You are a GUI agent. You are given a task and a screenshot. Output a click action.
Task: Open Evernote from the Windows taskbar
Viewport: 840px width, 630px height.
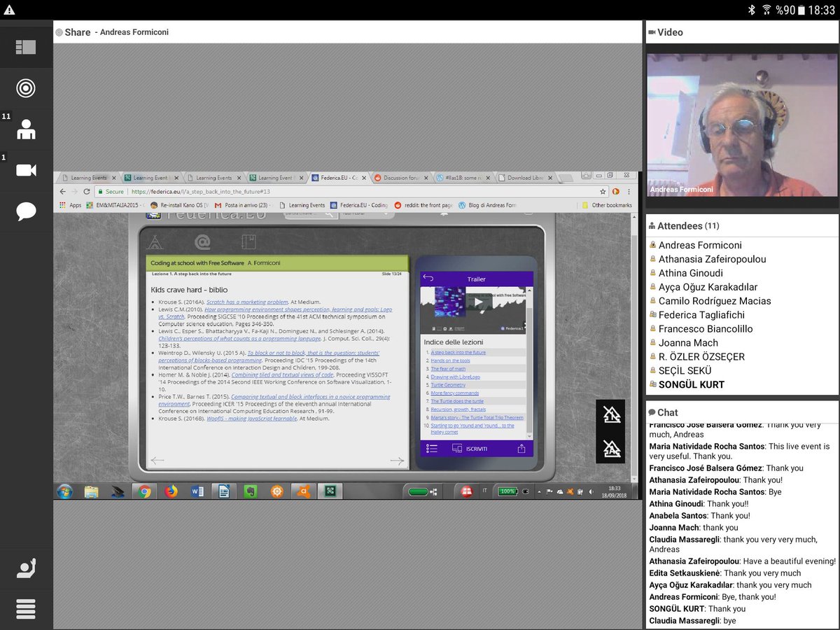[251, 491]
